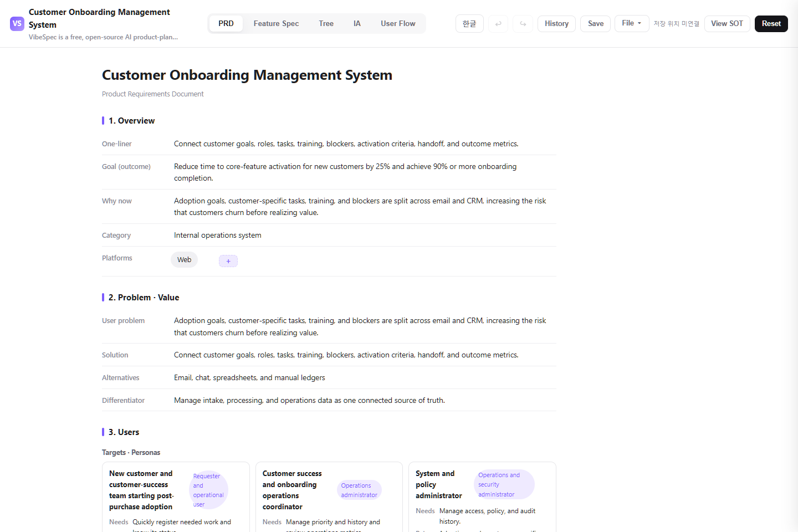Click the Product Requirements Document subtitle
This screenshot has width=798, height=532.
click(x=152, y=94)
